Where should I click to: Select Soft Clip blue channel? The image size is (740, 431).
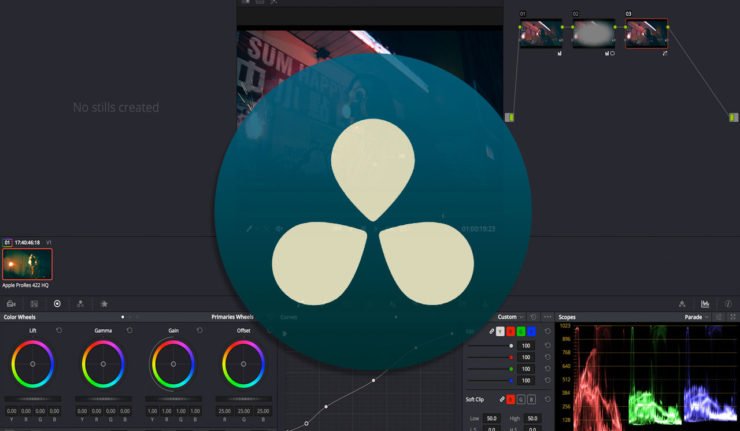tap(531, 399)
